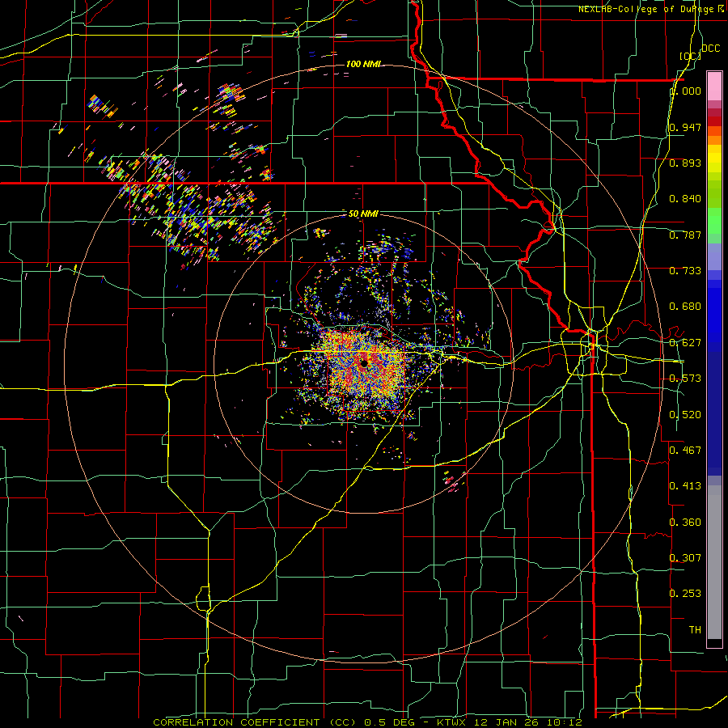This screenshot has height=728, width=728.
Task: Click the Correlation Coefficient KTWX caption
Action: tap(368, 722)
